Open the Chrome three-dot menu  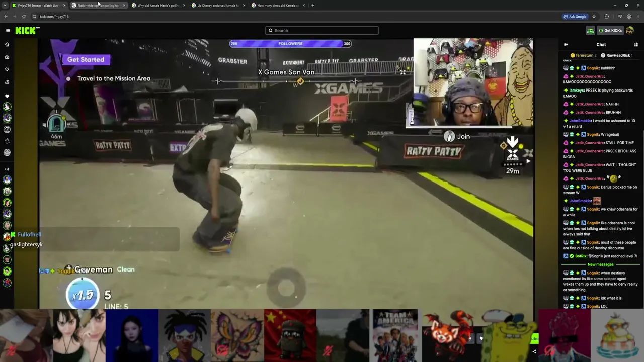[x=637, y=17]
